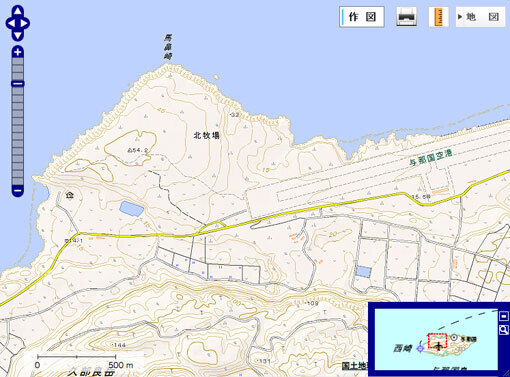Zoom out with the minus button
Viewport: 510px width, 377px height.
(x=18, y=191)
